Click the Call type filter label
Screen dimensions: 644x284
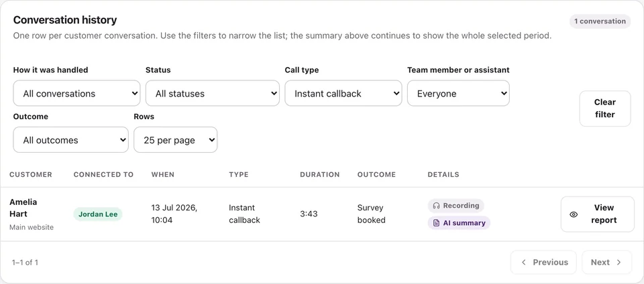click(x=302, y=70)
